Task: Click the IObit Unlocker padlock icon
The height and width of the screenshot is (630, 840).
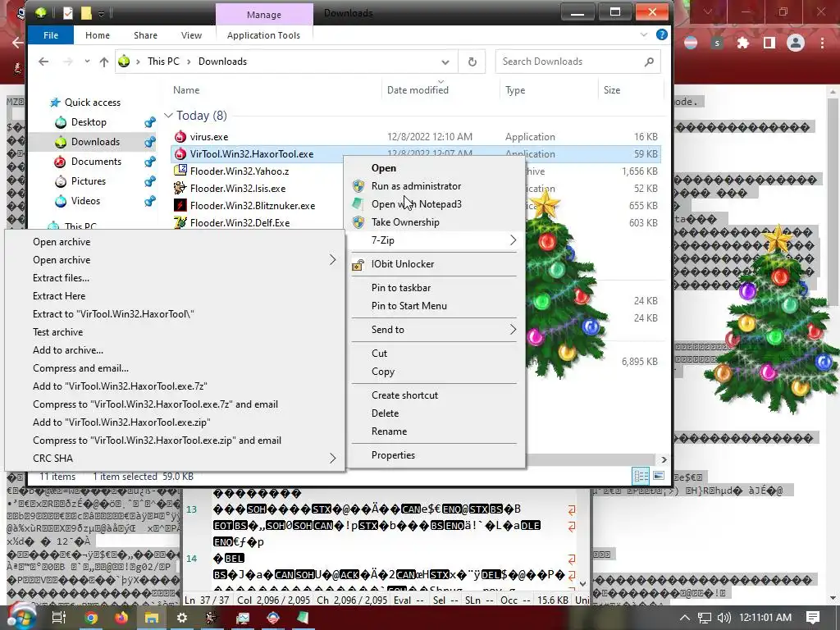Action: (x=358, y=264)
